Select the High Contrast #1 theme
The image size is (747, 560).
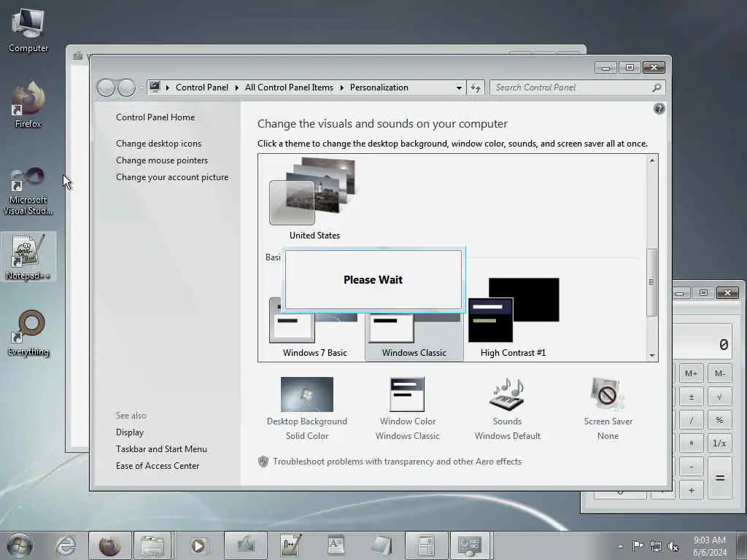pos(513,318)
